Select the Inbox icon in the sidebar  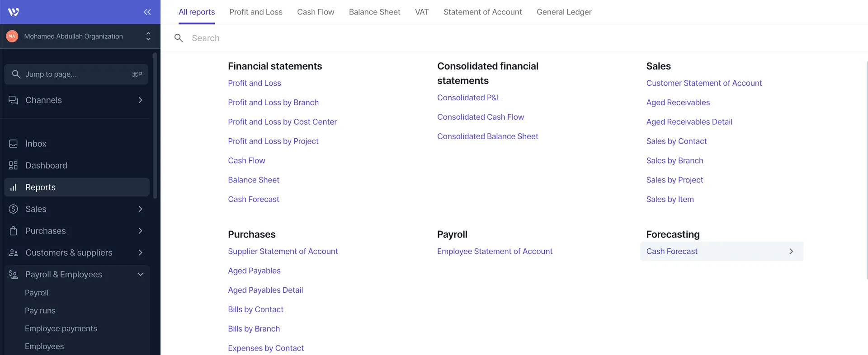(x=13, y=143)
